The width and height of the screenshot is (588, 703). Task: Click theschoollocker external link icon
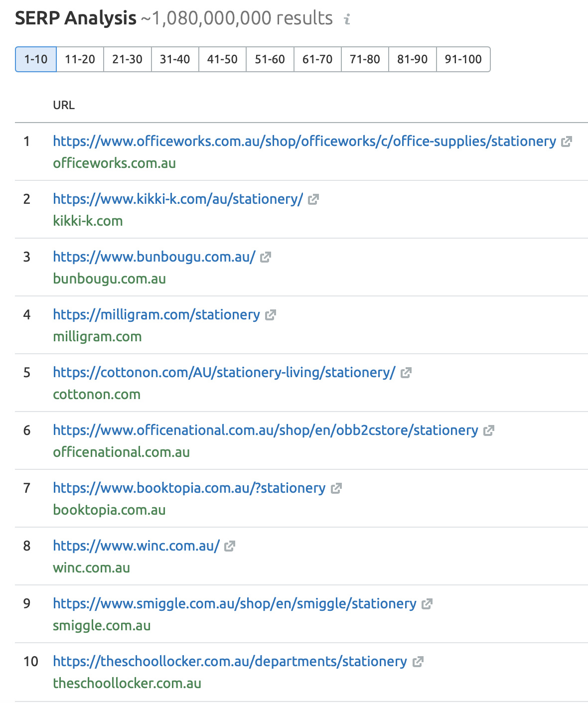point(418,662)
